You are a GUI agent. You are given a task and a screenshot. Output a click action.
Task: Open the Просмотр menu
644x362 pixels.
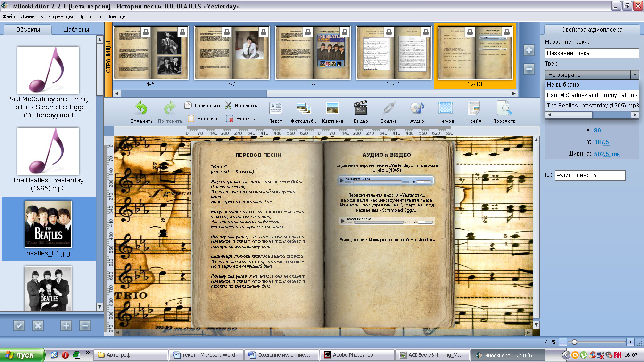click(x=90, y=16)
